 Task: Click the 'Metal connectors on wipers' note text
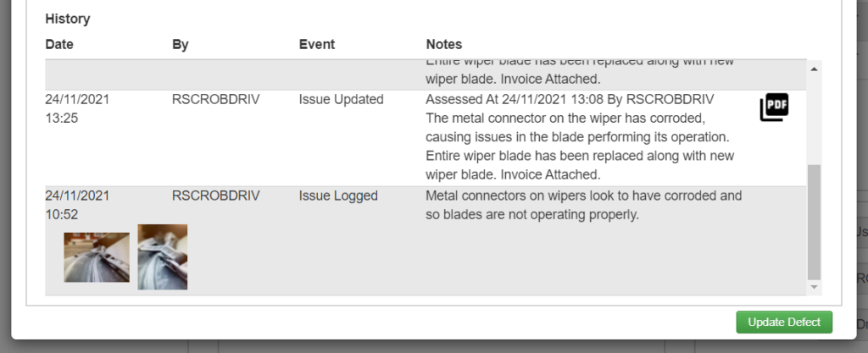583,205
